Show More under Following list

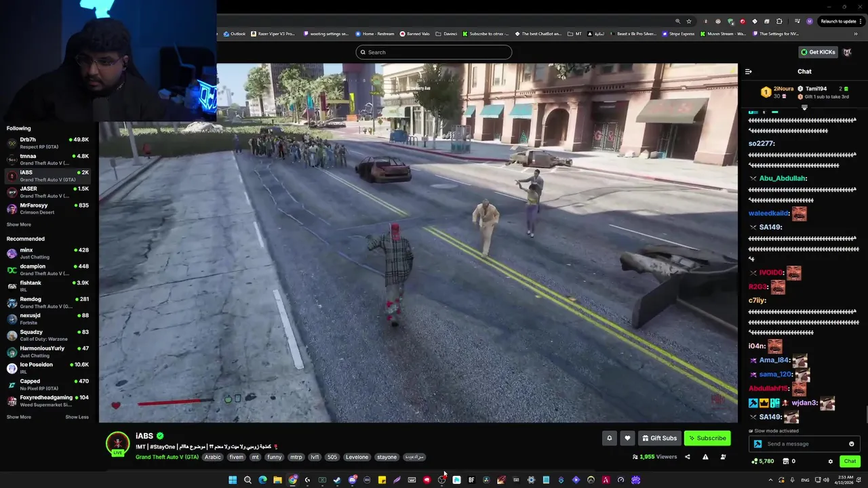[x=19, y=224]
